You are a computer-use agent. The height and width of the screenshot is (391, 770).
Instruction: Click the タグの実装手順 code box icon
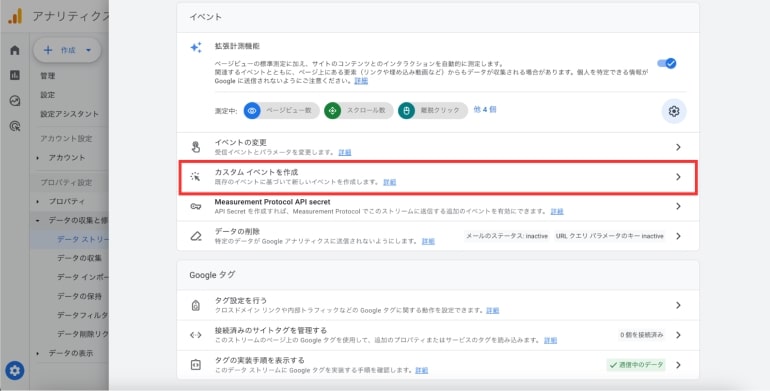pos(195,365)
